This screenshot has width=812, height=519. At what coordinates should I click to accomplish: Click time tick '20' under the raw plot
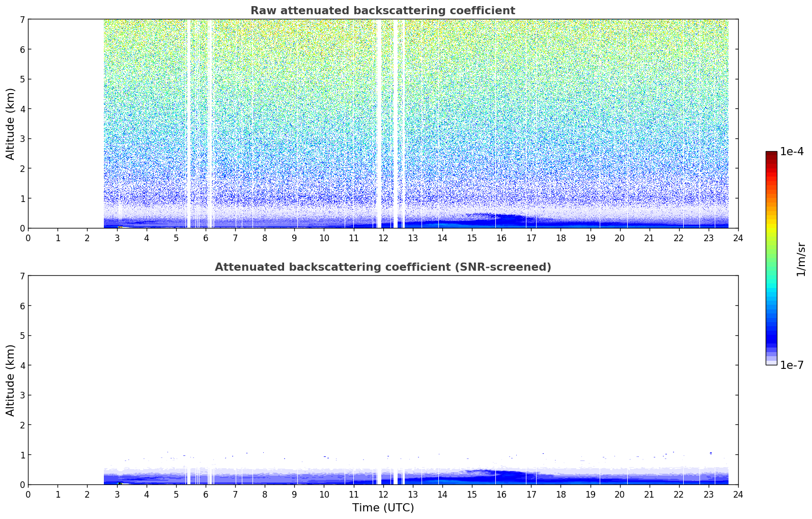pyautogui.click(x=620, y=238)
